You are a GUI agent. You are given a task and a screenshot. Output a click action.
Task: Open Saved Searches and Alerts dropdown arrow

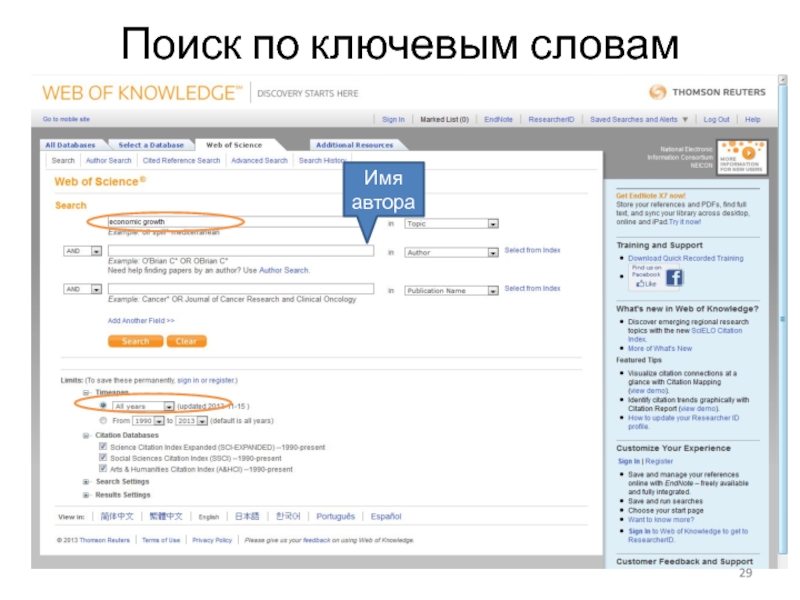coord(685,119)
